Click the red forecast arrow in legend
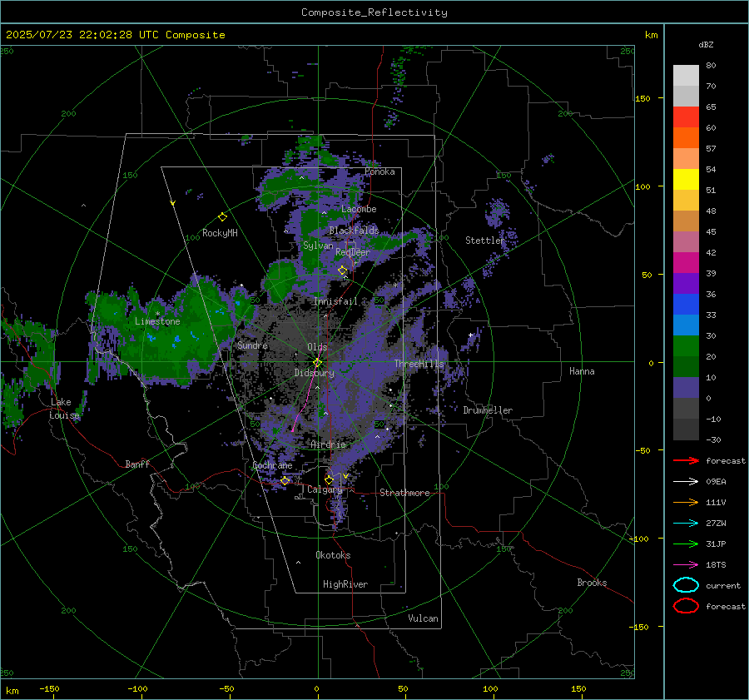The width and height of the screenshot is (749, 700). pyautogui.click(x=686, y=460)
